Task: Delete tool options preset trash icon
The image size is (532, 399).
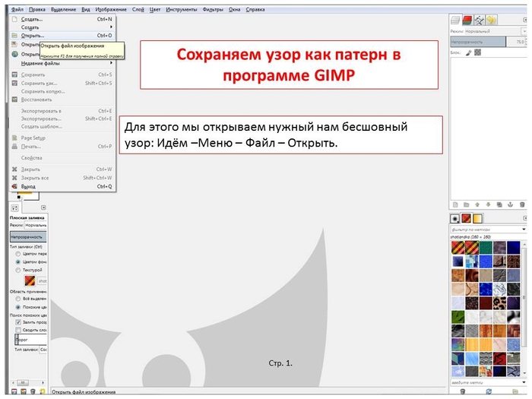Action: click(x=33, y=391)
